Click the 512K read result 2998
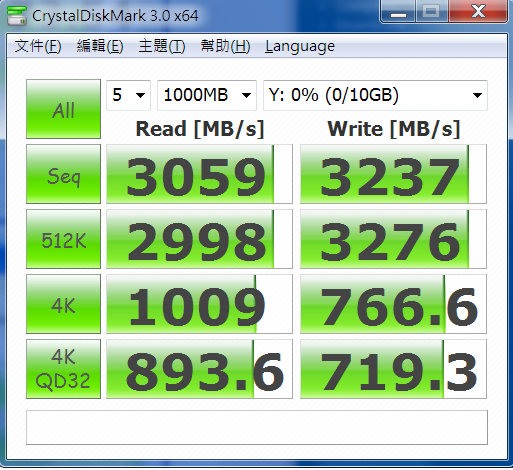Viewport: 513px width, 470px height. [x=199, y=239]
